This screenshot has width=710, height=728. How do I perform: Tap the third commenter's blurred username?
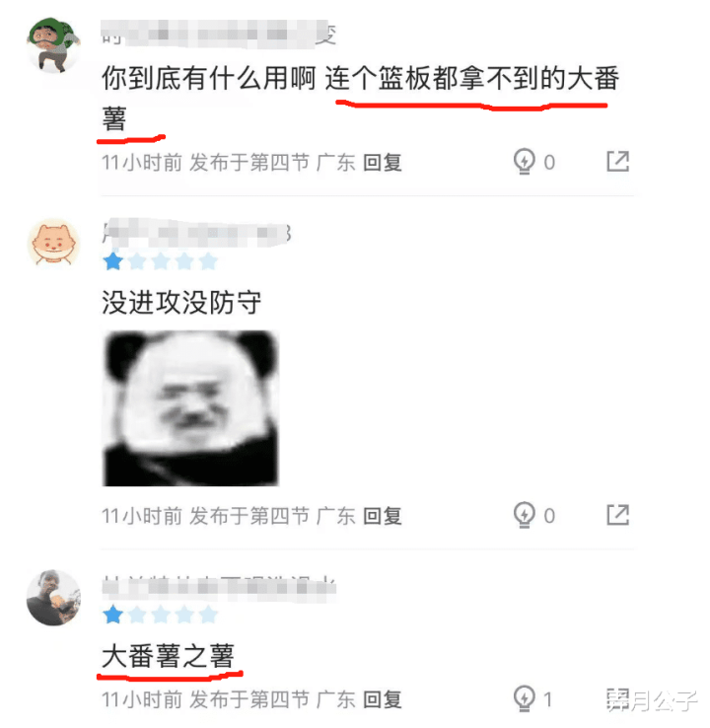pos(219,587)
